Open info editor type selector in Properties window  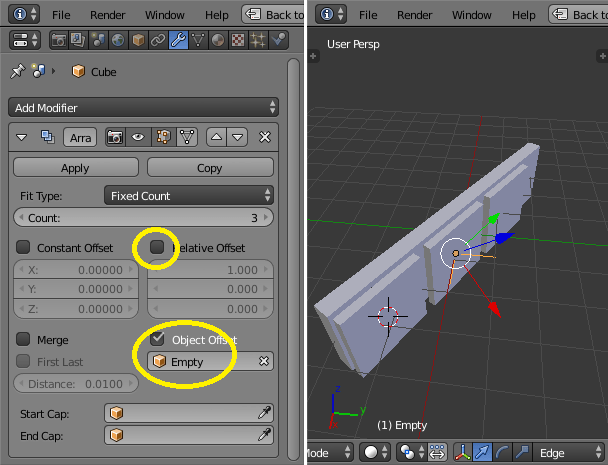coord(24,14)
